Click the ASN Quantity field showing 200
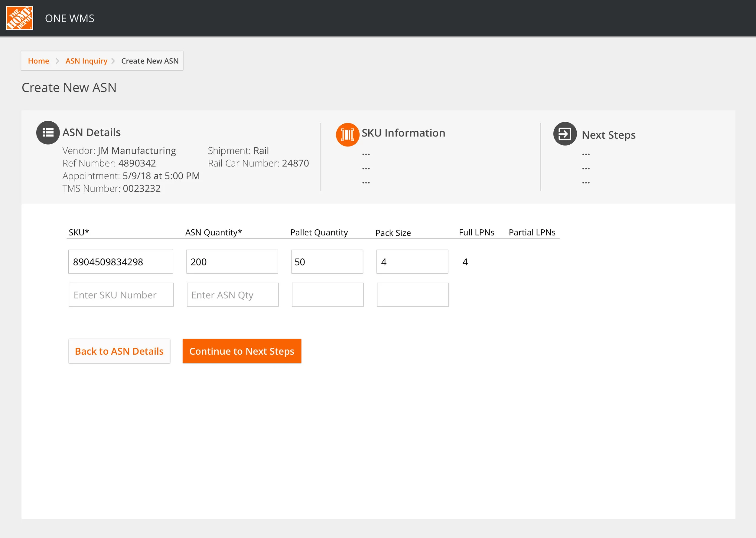The image size is (756, 538). 232,262
